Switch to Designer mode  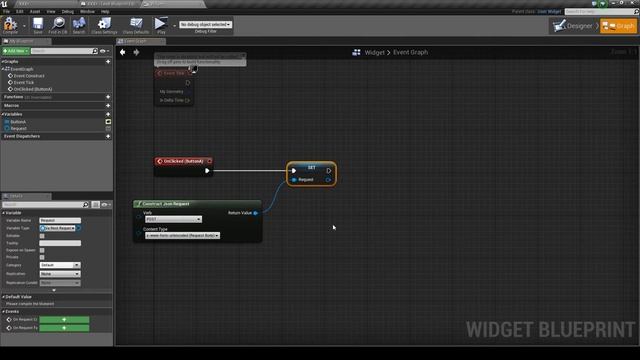click(x=574, y=26)
